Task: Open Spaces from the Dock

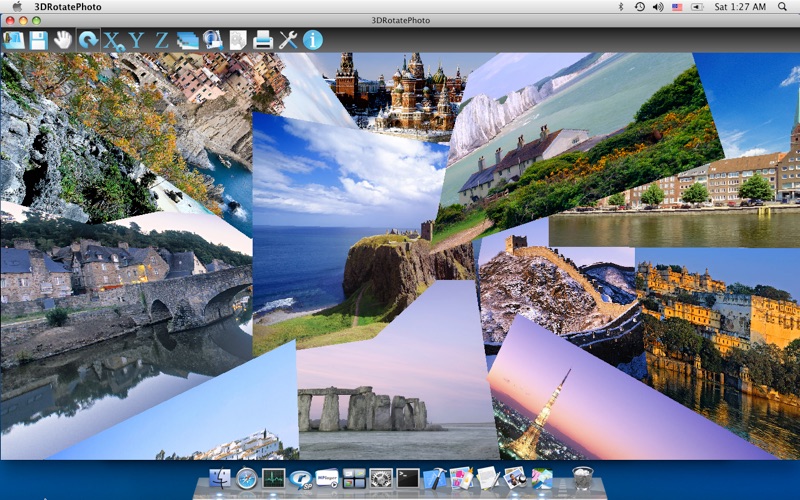Action: click(354, 479)
